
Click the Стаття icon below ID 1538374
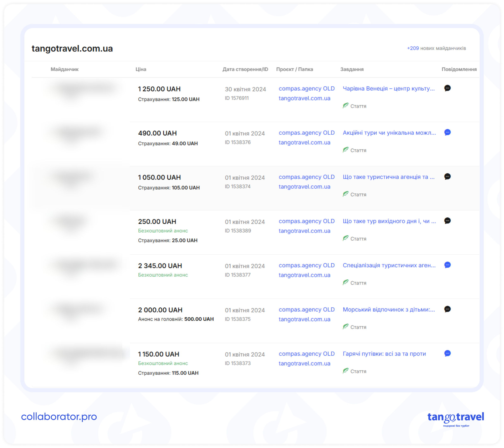[346, 194]
